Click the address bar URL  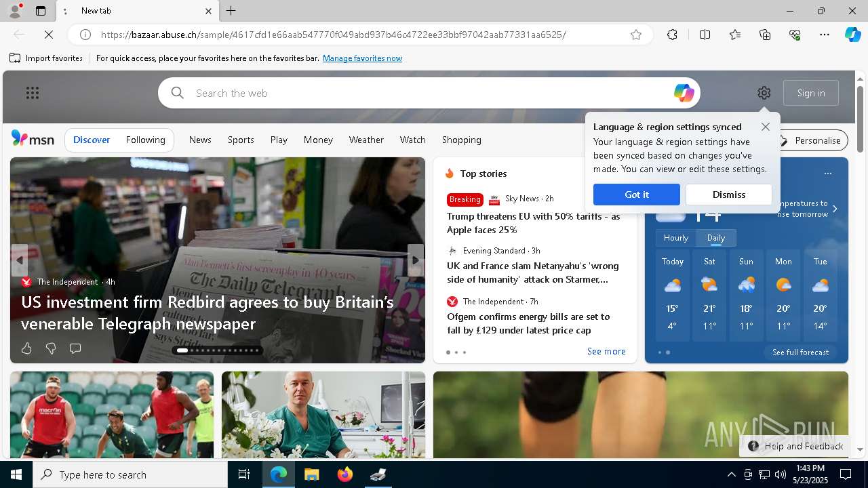[x=333, y=35]
